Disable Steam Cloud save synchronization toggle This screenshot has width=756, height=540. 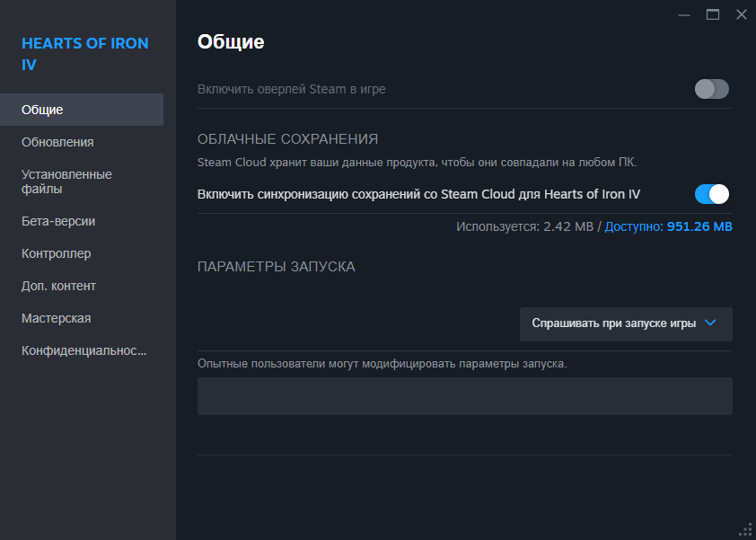click(x=711, y=194)
